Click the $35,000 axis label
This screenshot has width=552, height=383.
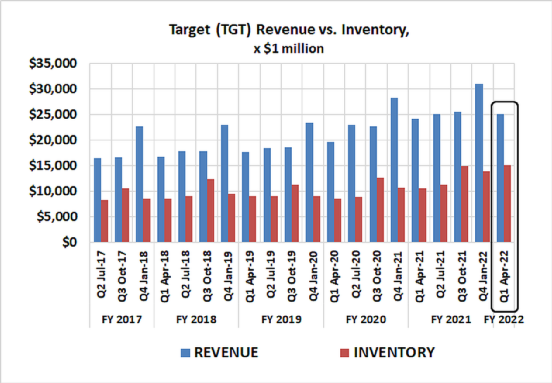[53, 63]
